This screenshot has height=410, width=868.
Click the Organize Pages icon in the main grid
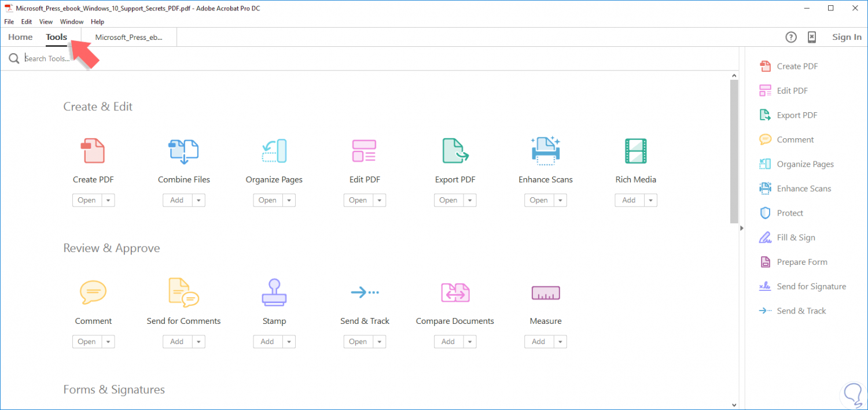274,151
